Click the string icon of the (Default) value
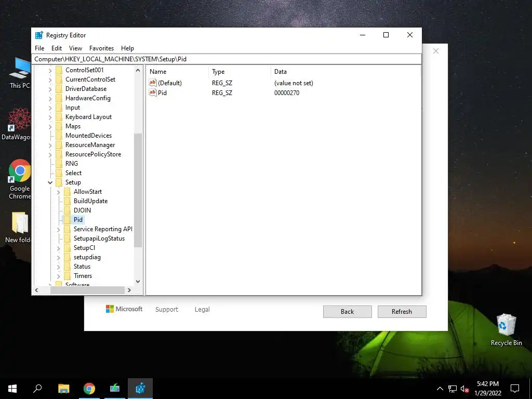Screen dimensions: 532x399 (153, 83)
